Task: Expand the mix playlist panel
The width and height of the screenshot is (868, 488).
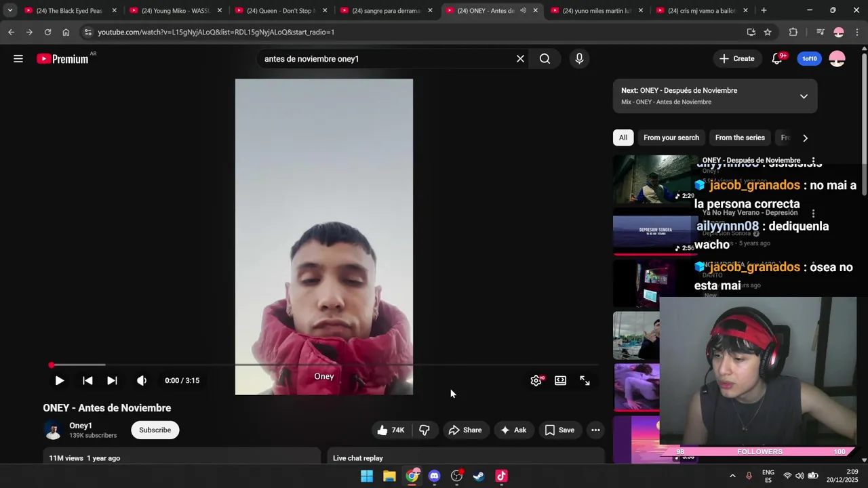Action: pyautogui.click(x=804, y=96)
